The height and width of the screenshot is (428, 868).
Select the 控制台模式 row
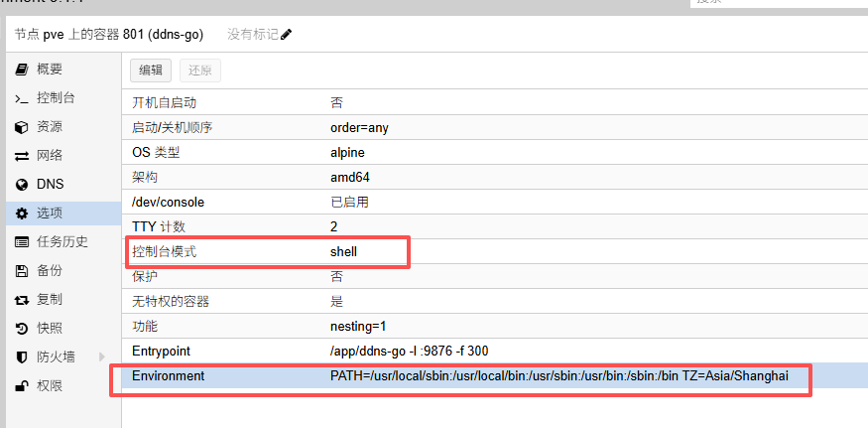coord(495,251)
